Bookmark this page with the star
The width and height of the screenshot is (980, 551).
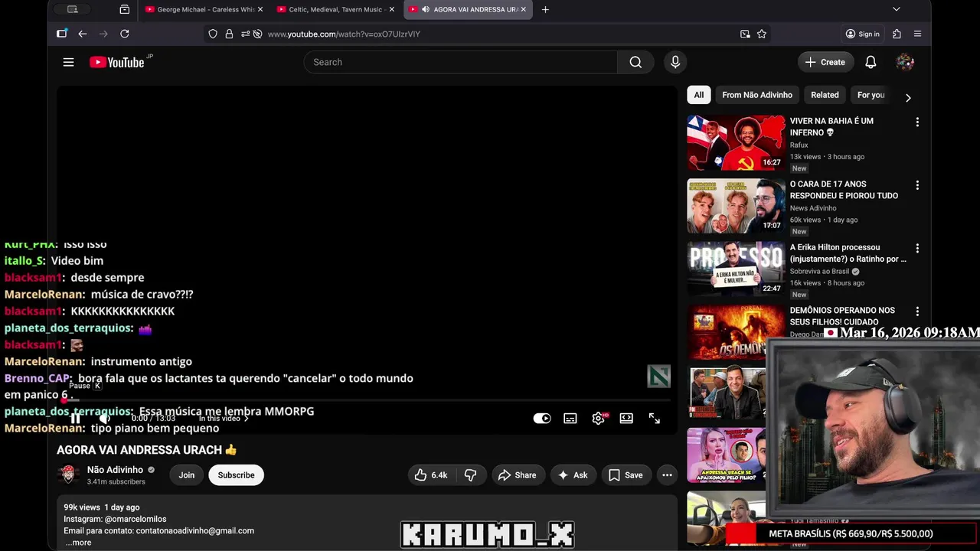coord(762,34)
